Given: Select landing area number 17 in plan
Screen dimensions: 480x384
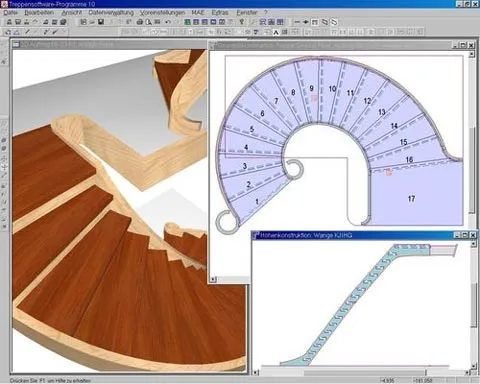Looking at the screenshot, I should pos(411,199).
